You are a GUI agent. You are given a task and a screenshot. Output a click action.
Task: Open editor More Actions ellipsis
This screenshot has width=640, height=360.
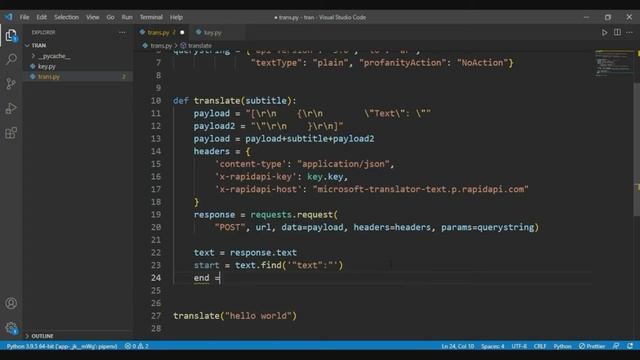pyautogui.click(x=630, y=32)
